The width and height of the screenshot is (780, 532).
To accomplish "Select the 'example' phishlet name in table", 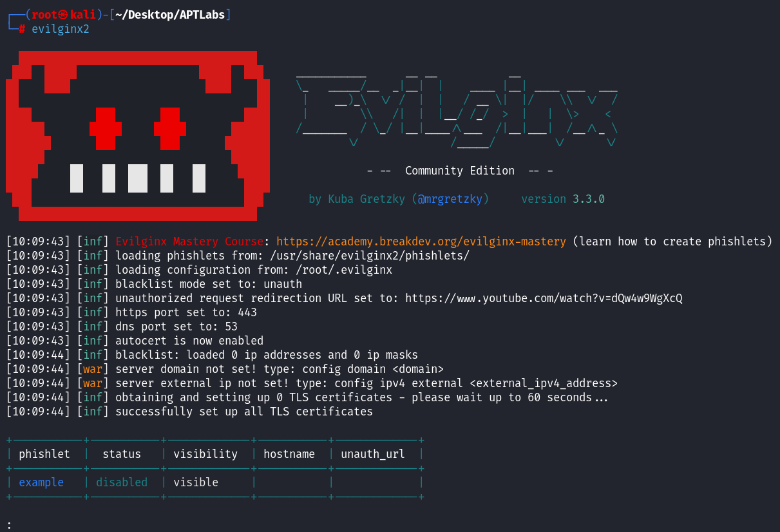I will pos(41,482).
